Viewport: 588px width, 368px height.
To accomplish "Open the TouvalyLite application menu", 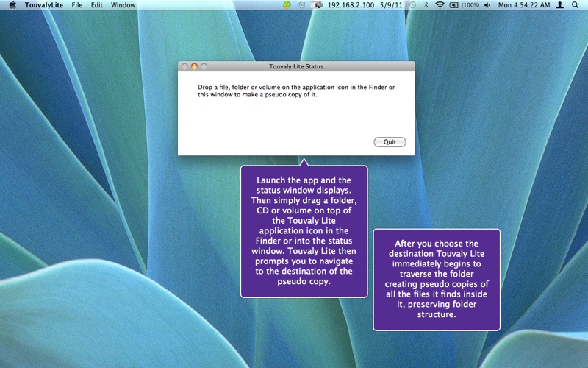I will (x=44, y=5).
